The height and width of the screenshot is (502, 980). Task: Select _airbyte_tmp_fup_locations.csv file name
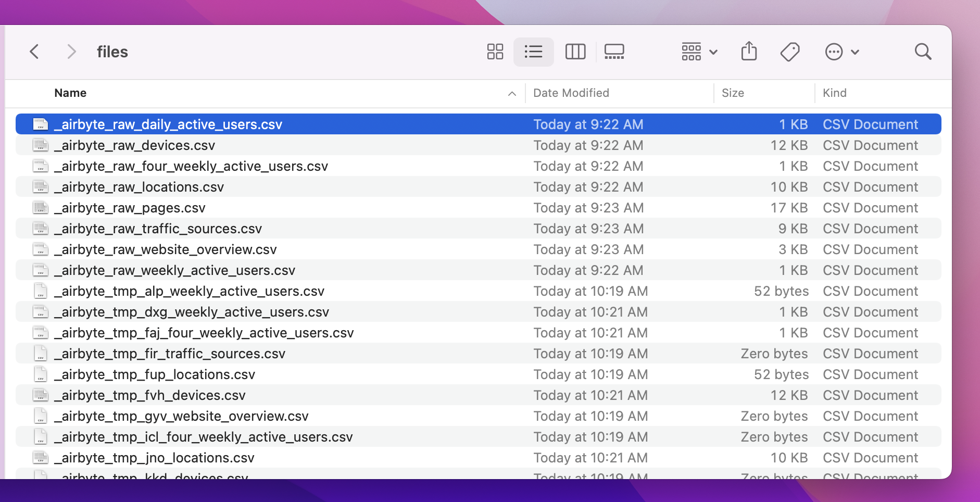tap(155, 374)
